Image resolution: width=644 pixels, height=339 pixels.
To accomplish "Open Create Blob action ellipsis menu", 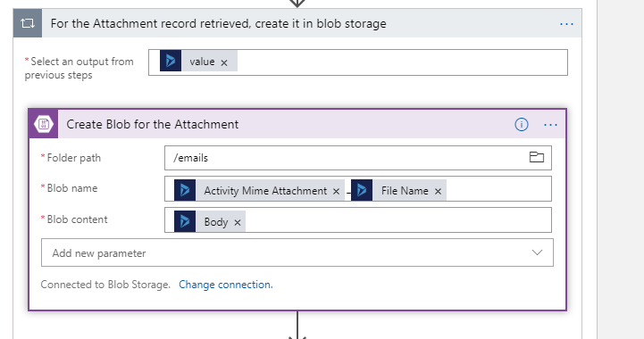I will [x=550, y=125].
